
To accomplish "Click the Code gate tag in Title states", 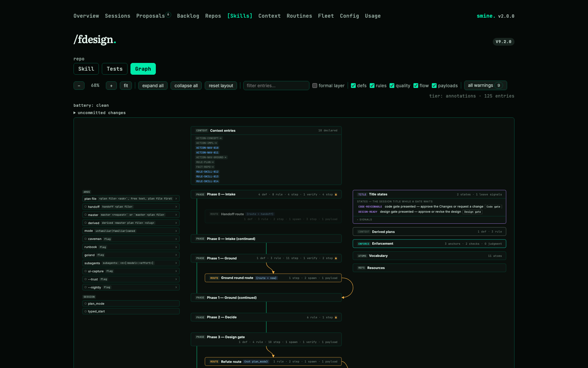I will pyautogui.click(x=493, y=207).
